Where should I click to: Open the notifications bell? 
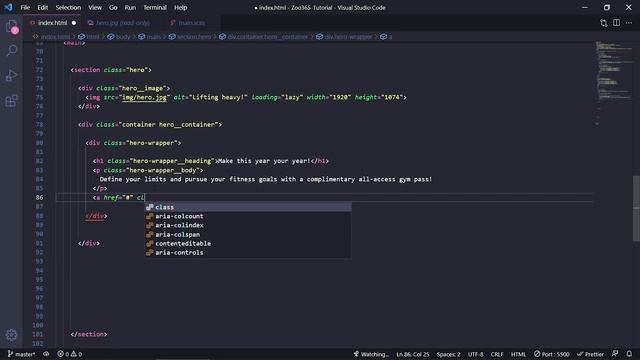[629, 354]
